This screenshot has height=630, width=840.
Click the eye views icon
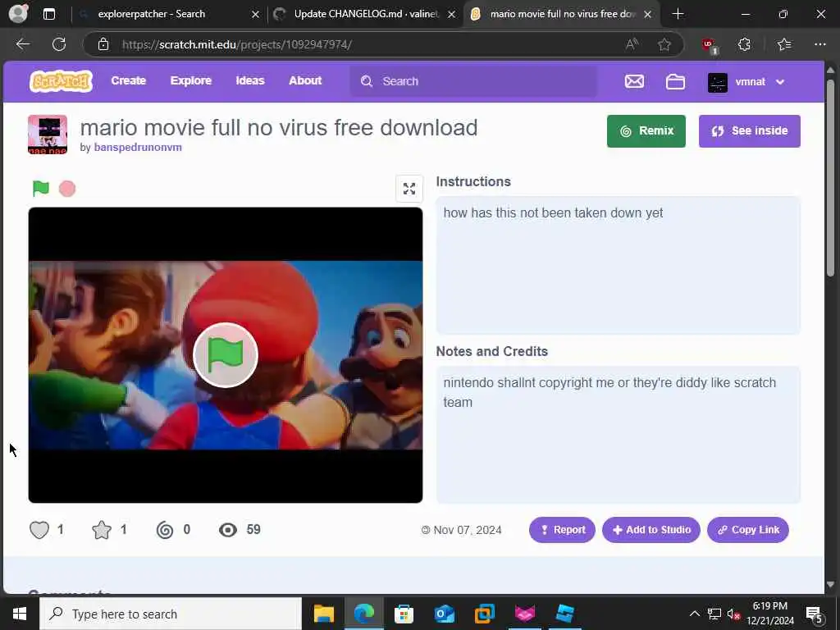click(x=228, y=530)
